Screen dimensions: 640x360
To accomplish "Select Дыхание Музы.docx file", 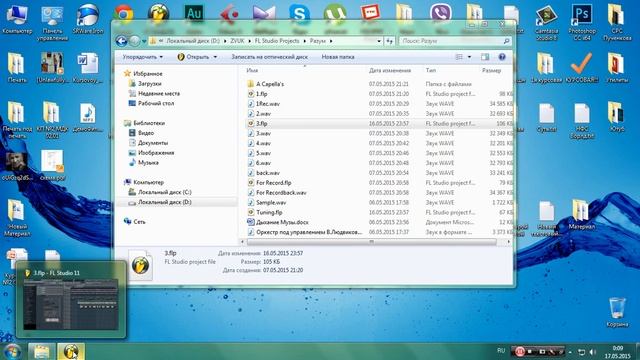I will point(278,222).
